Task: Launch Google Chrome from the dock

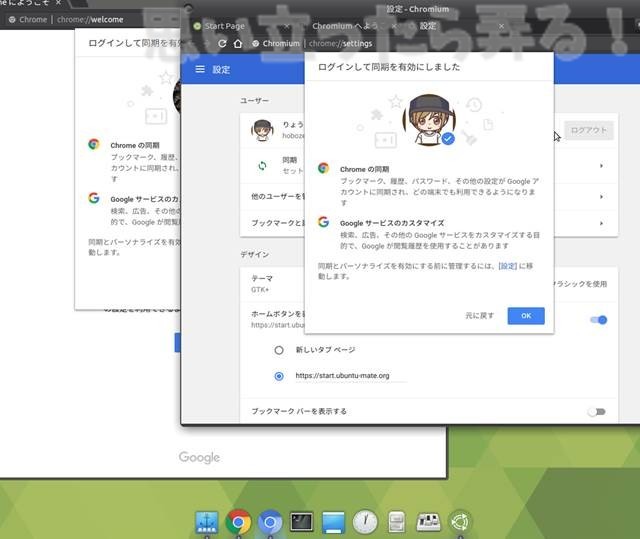Action: (x=238, y=522)
